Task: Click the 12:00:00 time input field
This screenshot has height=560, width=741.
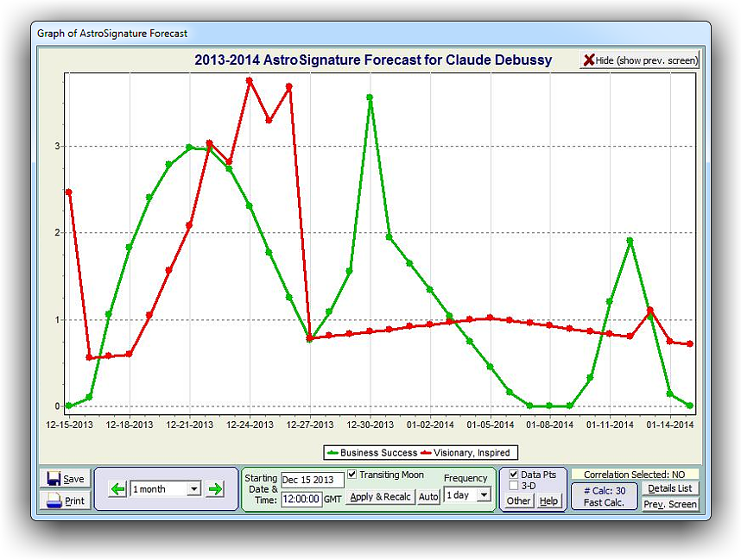Action: (x=301, y=499)
